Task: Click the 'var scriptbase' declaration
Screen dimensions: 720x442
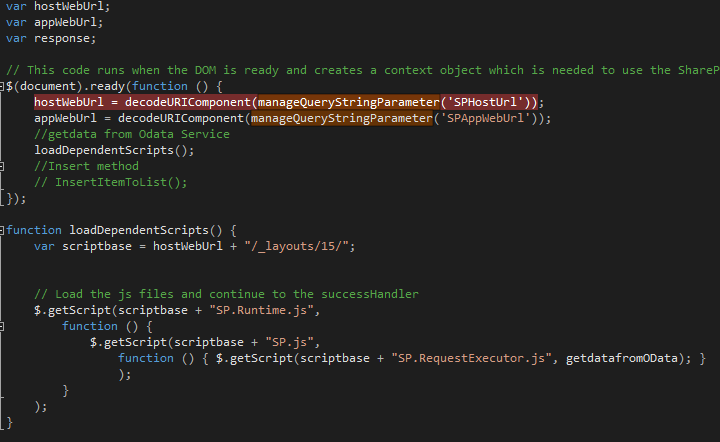Action: [83, 246]
